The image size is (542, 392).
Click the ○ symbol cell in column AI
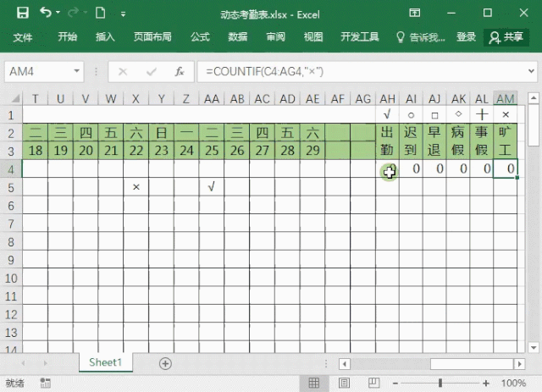(x=411, y=114)
